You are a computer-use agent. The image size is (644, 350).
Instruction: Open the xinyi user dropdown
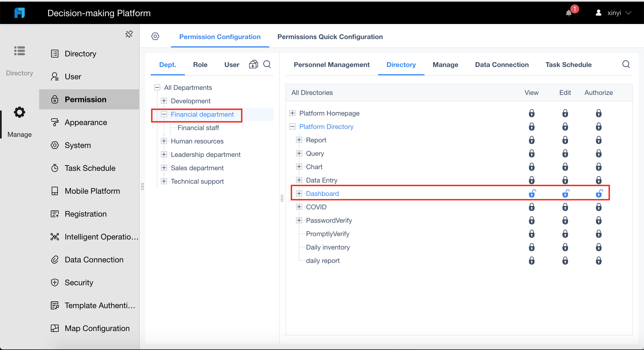click(613, 13)
